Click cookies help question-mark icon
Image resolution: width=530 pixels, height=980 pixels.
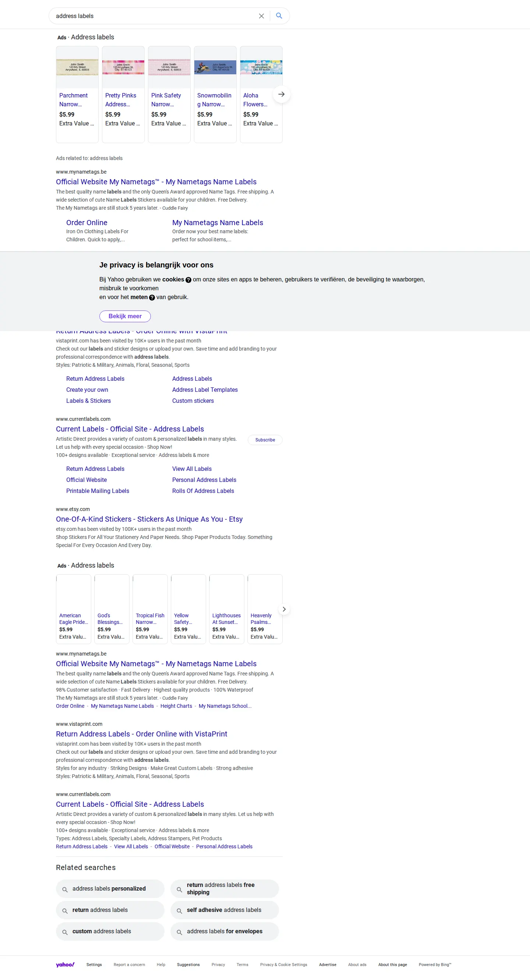pos(188,280)
